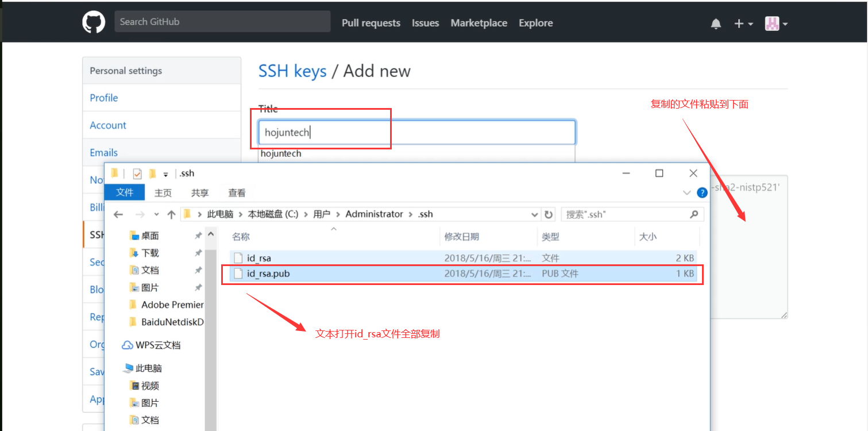Viewport: 868px width, 431px height.
Task: Open Explorer help question-mark icon
Action: point(701,193)
